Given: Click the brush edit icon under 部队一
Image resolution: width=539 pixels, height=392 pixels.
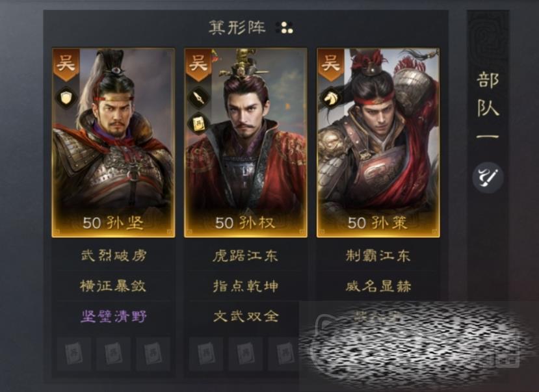Looking at the screenshot, I should click(488, 177).
